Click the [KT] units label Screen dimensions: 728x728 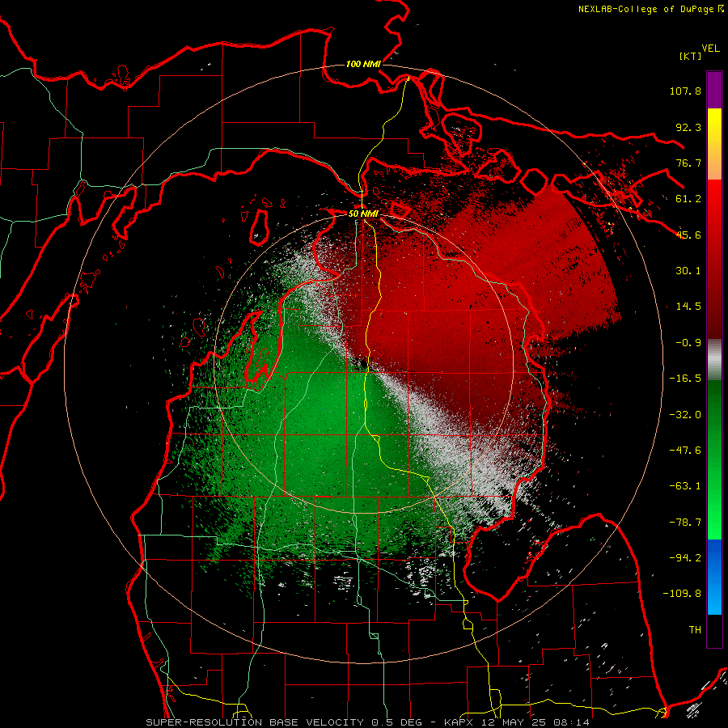coord(690,56)
